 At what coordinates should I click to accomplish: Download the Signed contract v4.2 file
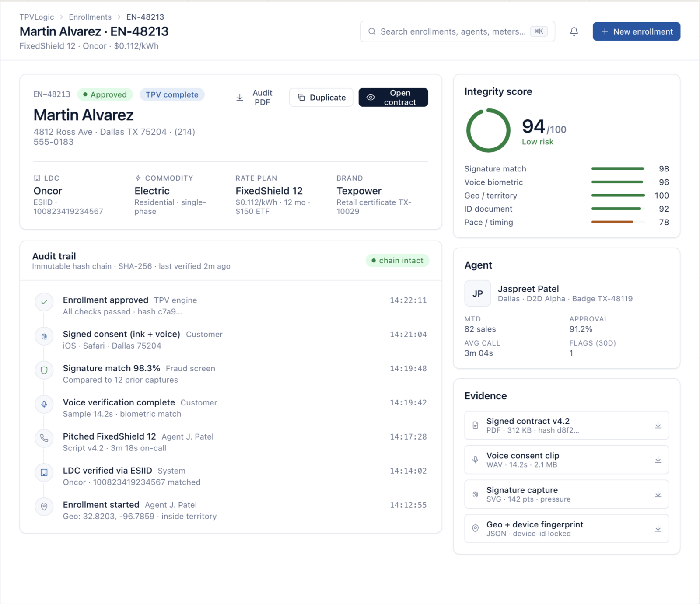pyautogui.click(x=658, y=426)
